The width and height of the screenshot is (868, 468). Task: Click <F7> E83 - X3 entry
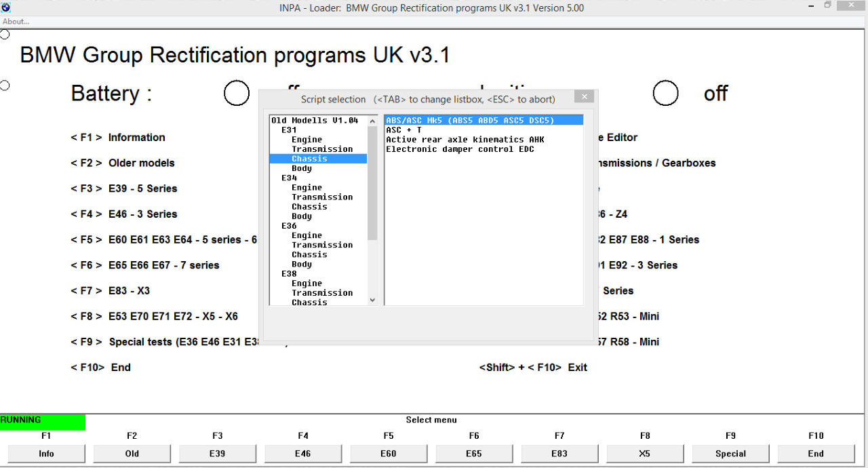pyautogui.click(x=111, y=290)
